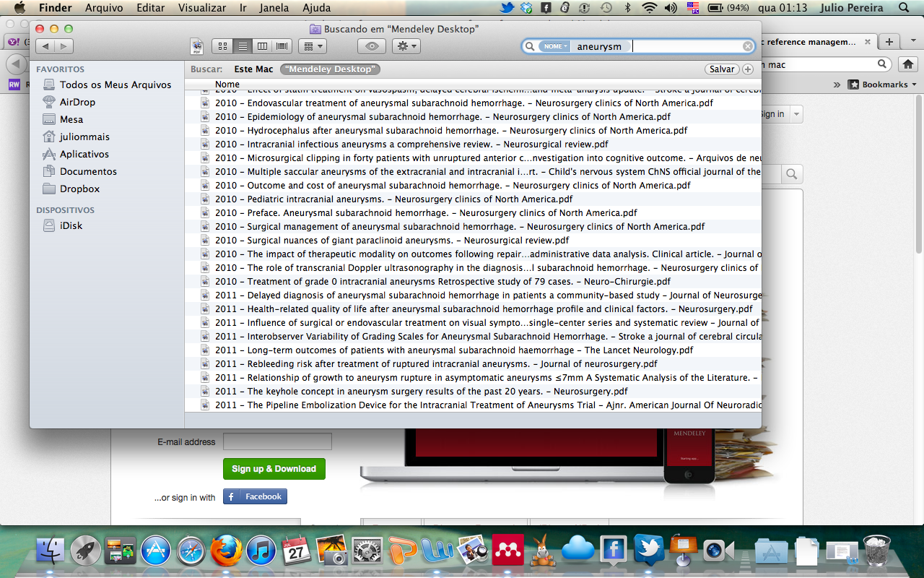Select "Mendeley Desktop" search scope
The image size is (924, 578).
pos(331,69)
